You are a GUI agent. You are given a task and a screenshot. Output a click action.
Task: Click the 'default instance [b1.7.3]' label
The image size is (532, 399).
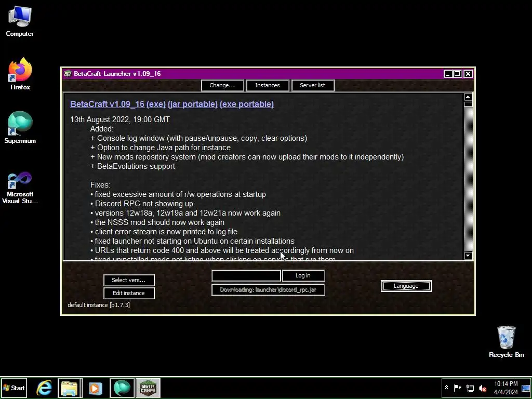[x=99, y=305]
